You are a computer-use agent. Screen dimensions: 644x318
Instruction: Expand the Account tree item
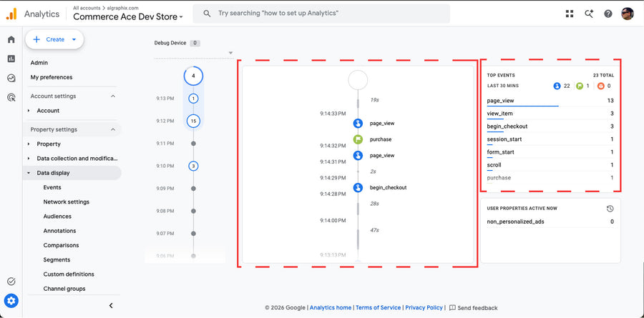tap(29, 111)
